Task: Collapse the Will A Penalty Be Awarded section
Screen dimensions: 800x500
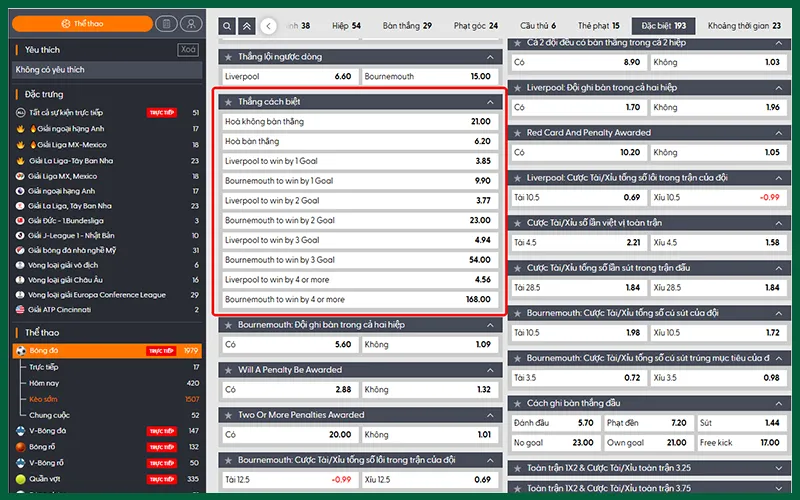Action: (x=490, y=370)
